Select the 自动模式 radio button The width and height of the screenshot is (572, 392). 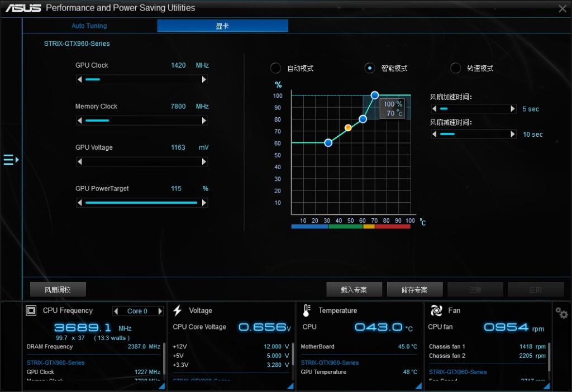[x=275, y=68]
